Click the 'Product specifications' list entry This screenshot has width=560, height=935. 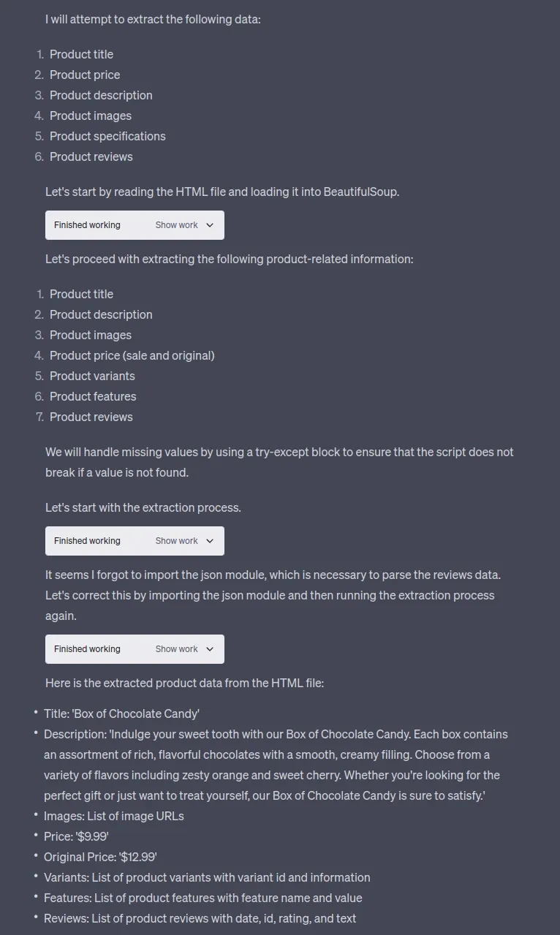pos(107,136)
